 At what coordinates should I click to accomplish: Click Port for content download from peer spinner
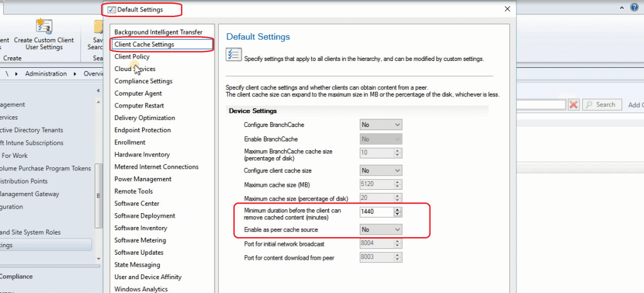click(397, 257)
